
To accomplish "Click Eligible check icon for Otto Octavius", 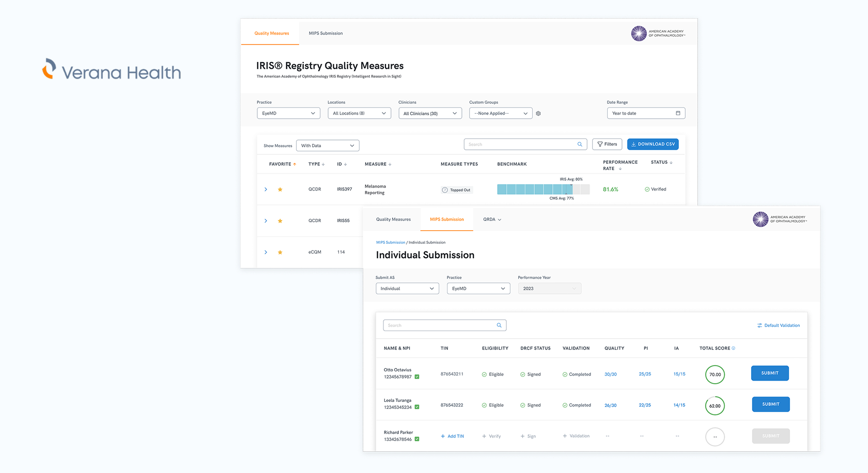I will 484,375.
